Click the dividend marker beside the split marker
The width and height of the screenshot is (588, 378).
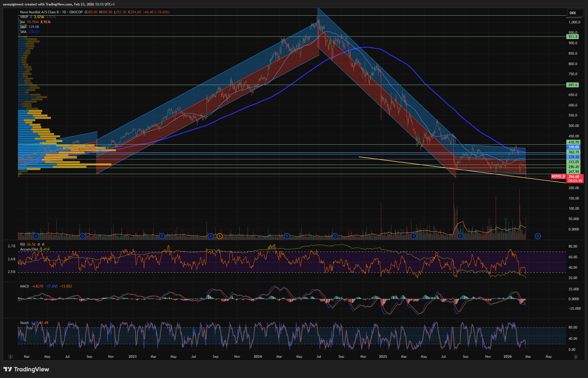click(211, 236)
